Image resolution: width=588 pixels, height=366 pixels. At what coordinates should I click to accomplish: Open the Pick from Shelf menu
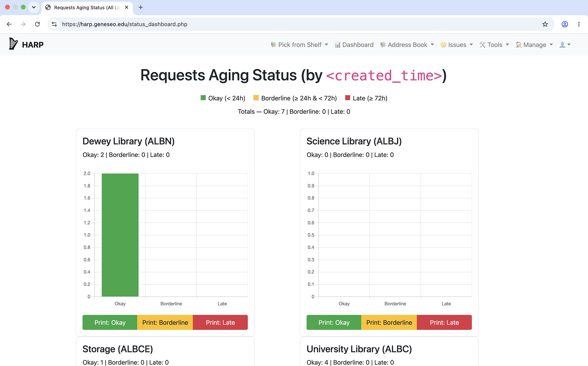299,45
